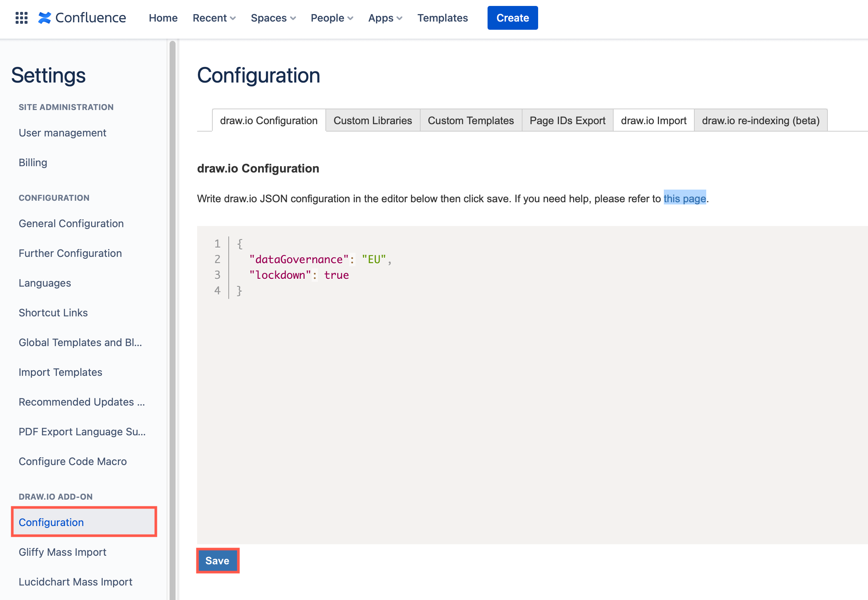Select the draw.io re-indexing (beta) tab
The height and width of the screenshot is (600, 868).
(761, 120)
